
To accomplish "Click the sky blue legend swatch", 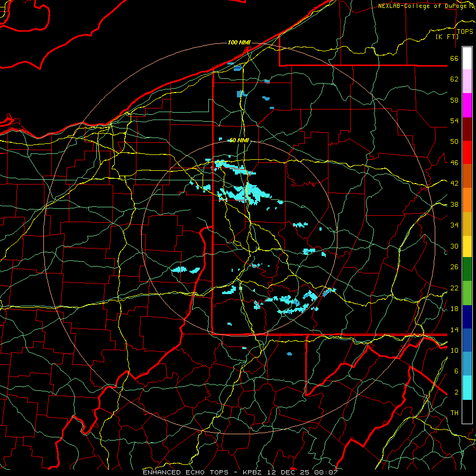I will click(x=467, y=364).
